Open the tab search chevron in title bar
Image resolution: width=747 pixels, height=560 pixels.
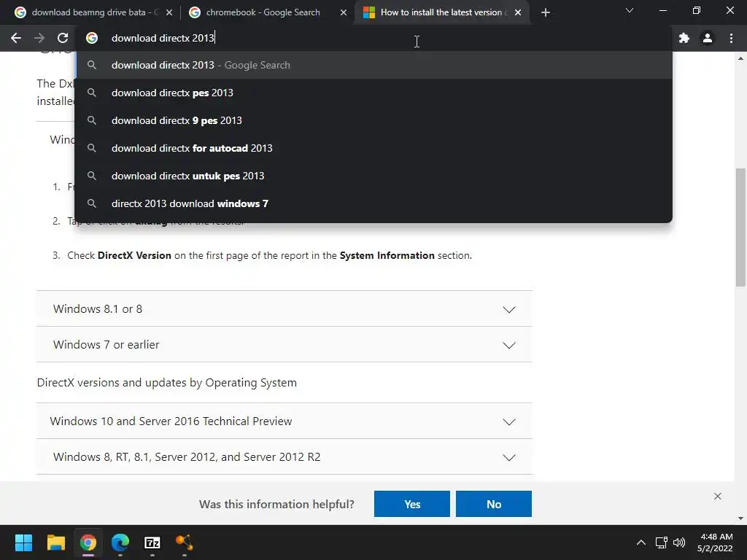click(x=630, y=10)
